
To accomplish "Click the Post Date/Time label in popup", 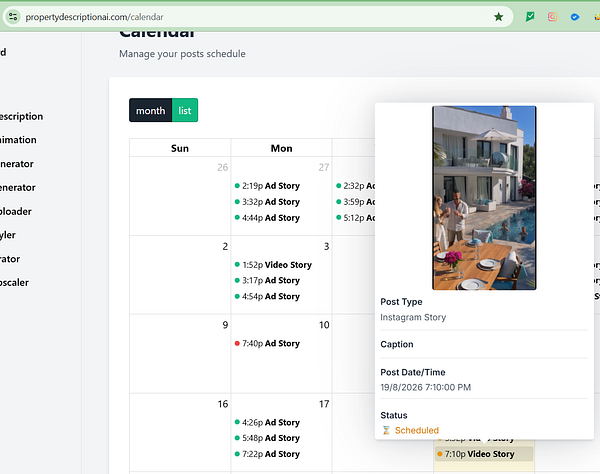I will pyautogui.click(x=413, y=372).
